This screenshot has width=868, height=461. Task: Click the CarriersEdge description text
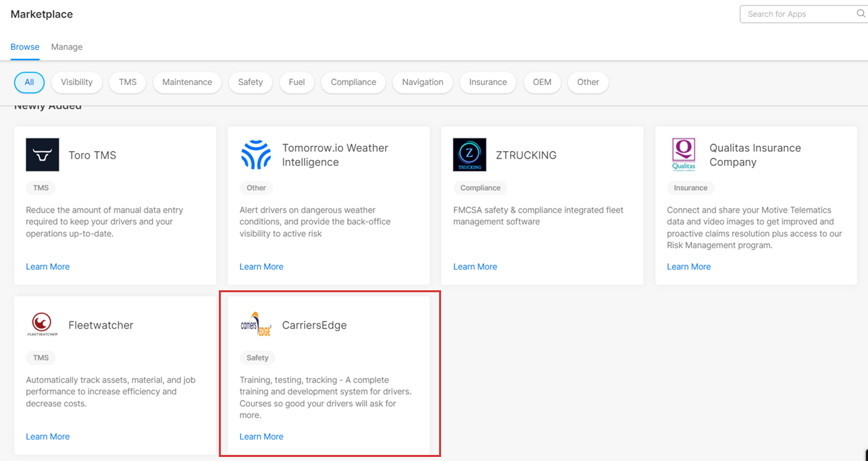click(x=326, y=398)
